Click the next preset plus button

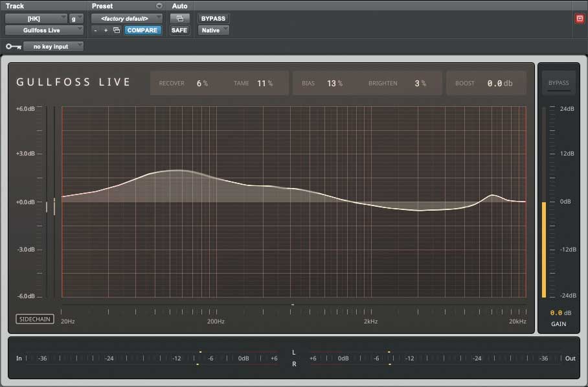(106, 30)
